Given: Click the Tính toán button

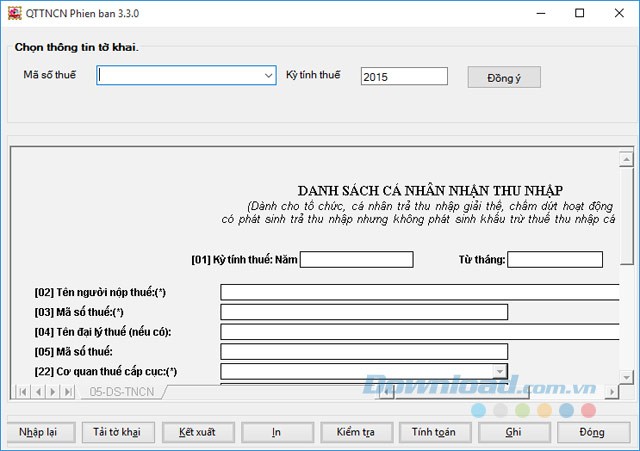Looking at the screenshot, I should tap(435, 432).
